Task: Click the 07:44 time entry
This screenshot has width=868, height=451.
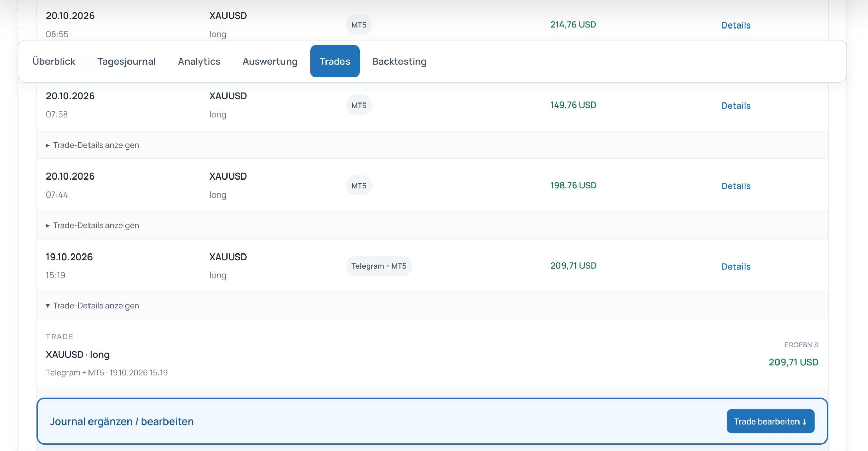Action: pos(57,195)
